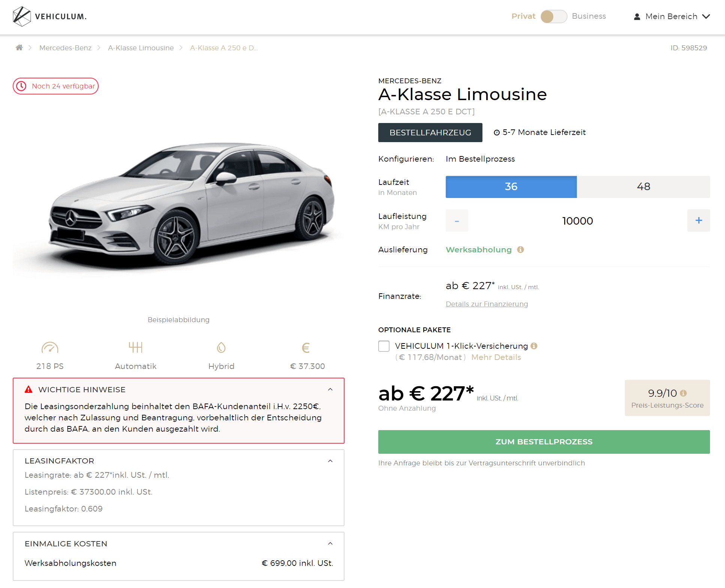Check the VEHICULUM 1-Klick-Versicherung checkbox
The height and width of the screenshot is (588, 725).
pos(384,346)
